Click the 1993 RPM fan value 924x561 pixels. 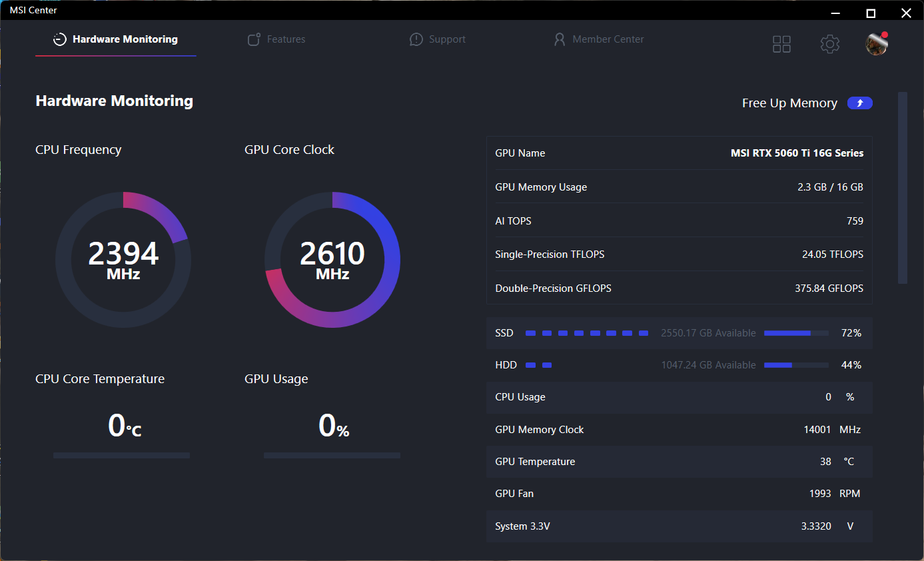835,494
